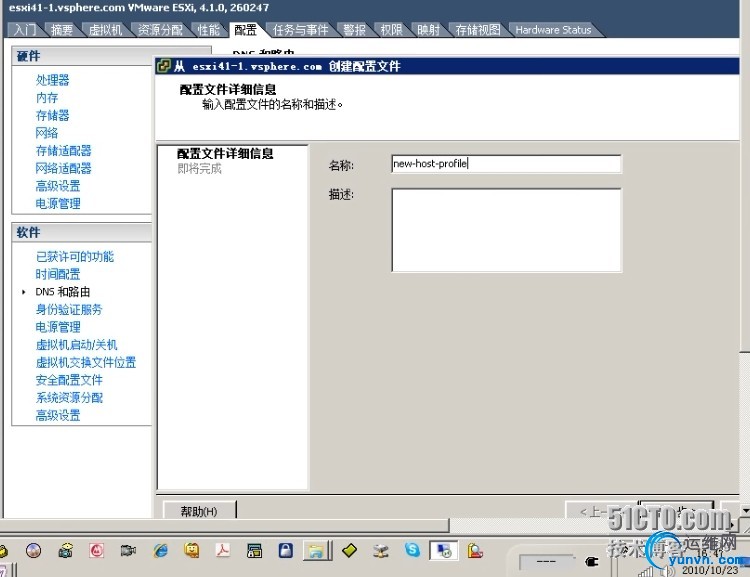Open 网络 under hardware
The width and height of the screenshot is (750, 577).
[46, 133]
